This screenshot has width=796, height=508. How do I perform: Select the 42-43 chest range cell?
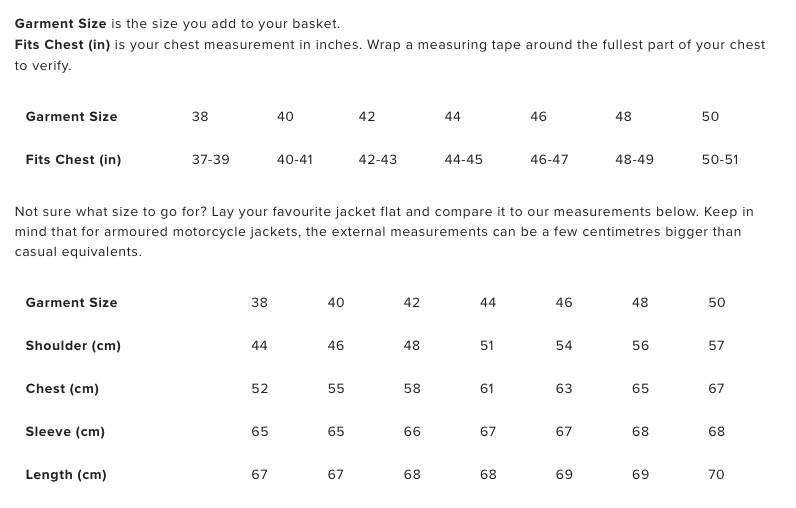pos(378,160)
